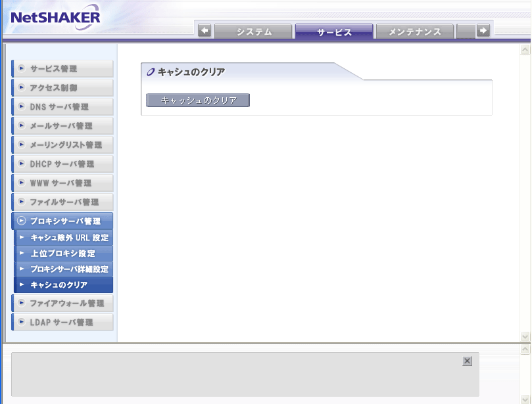Click the oval icon beside the キャシュのクリア heading
This screenshot has width=532, height=404.
coord(151,72)
